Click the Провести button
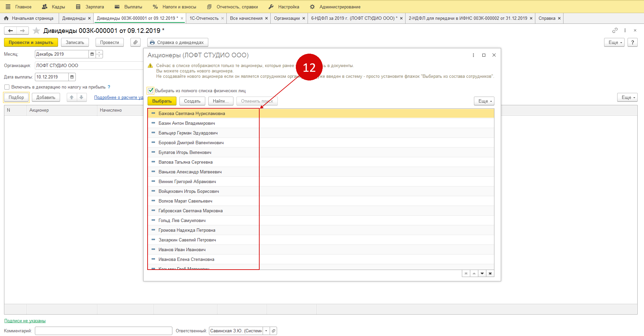 click(x=109, y=42)
